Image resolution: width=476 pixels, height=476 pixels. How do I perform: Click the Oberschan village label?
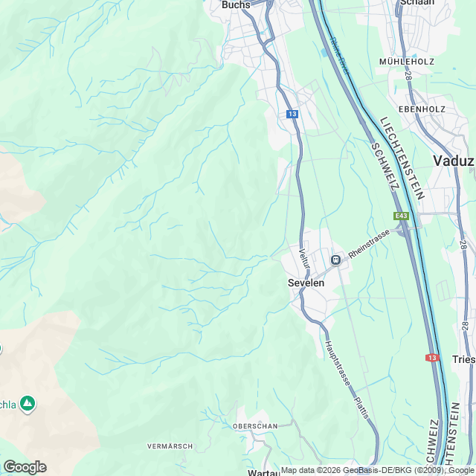pyautogui.click(x=255, y=426)
